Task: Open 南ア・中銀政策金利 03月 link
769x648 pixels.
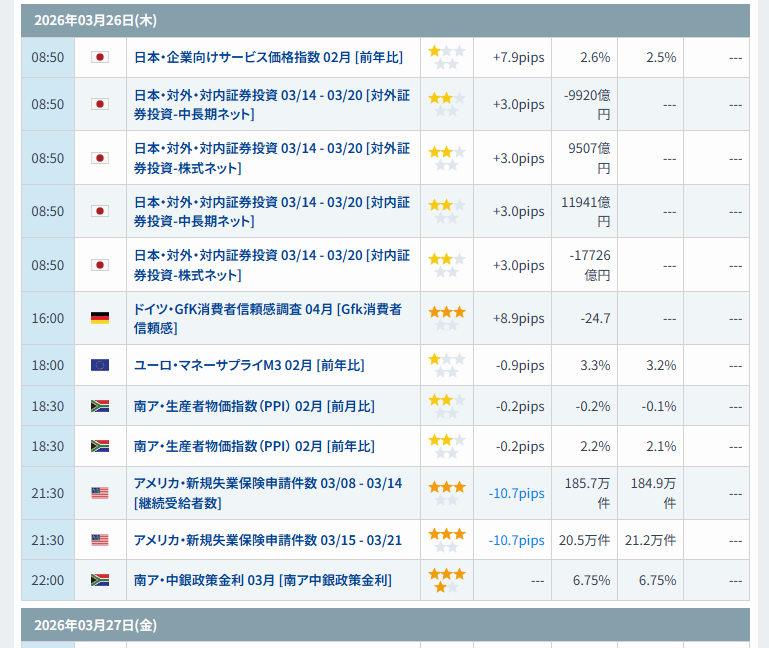Action: [262, 580]
